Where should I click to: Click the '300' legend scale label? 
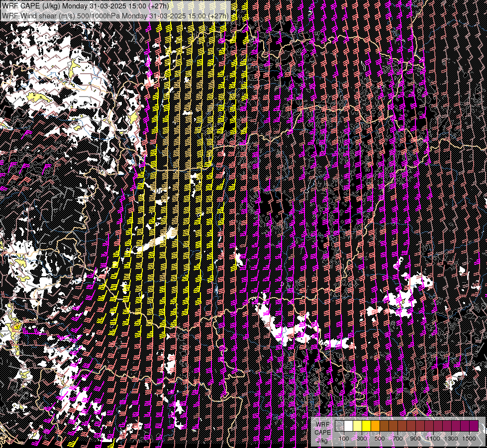pyautogui.click(x=362, y=439)
